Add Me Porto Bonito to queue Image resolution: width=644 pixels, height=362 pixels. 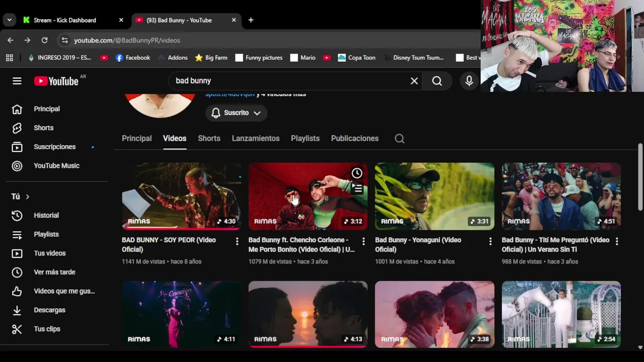click(x=357, y=189)
